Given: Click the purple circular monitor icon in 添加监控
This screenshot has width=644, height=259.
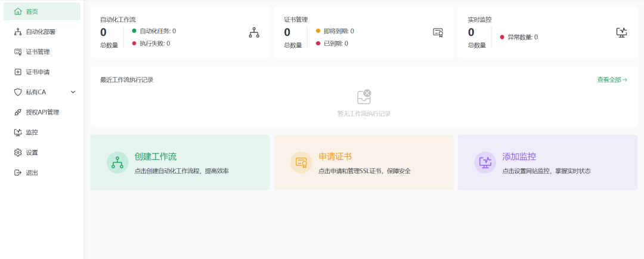Looking at the screenshot, I should click(485, 162).
